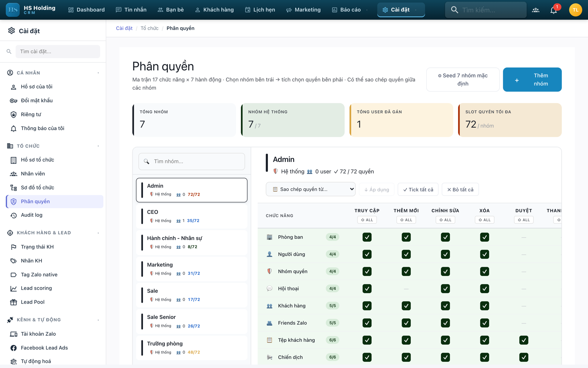The width and height of the screenshot is (588, 368).
Task: Click the tag icon beside Nhãn KH
Action: [x=14, y=261]
